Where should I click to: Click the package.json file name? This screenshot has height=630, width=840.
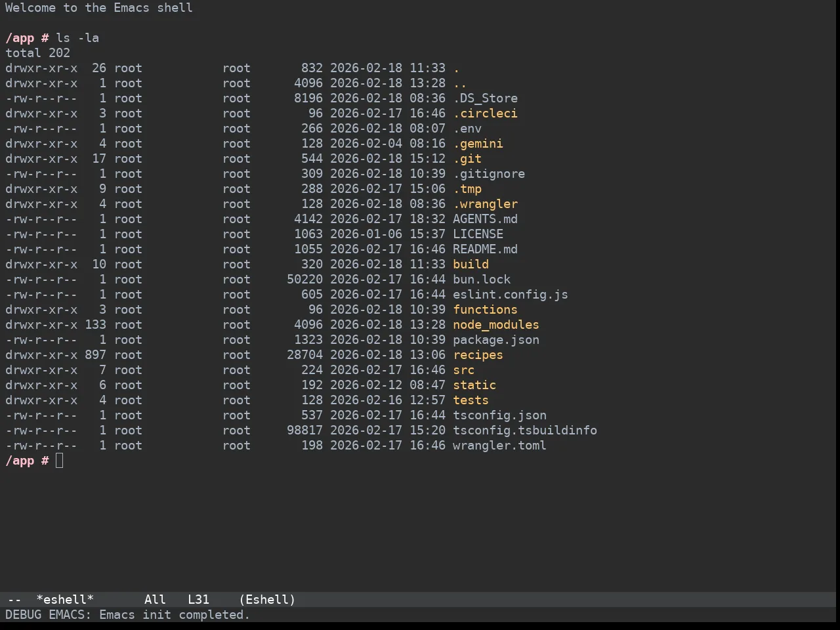496,340
